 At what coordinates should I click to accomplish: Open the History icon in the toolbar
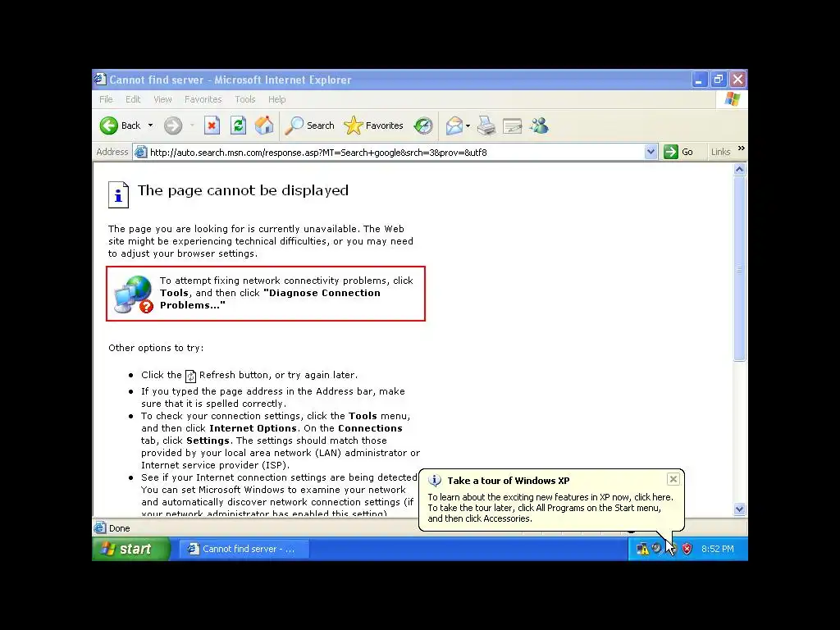coord(423,126)
